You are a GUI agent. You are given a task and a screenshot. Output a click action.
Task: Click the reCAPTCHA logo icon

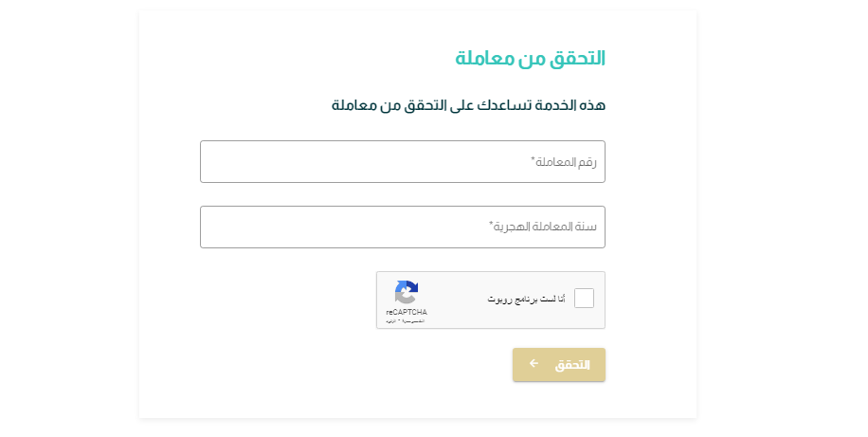pos(407,293)
